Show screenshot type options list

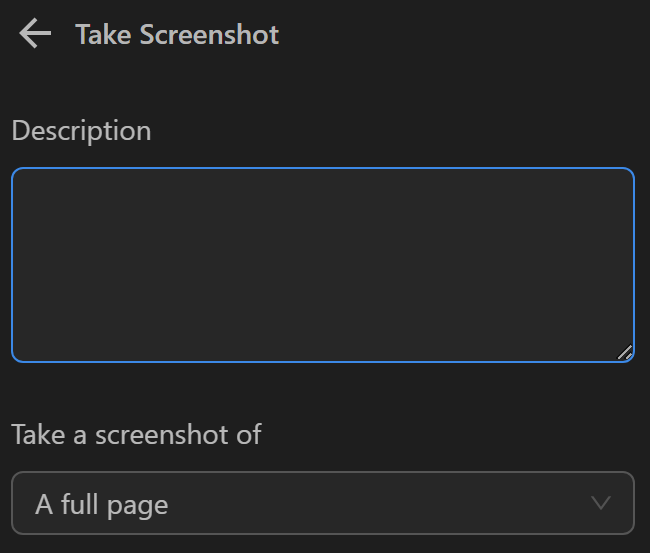(x=322, y=503)
